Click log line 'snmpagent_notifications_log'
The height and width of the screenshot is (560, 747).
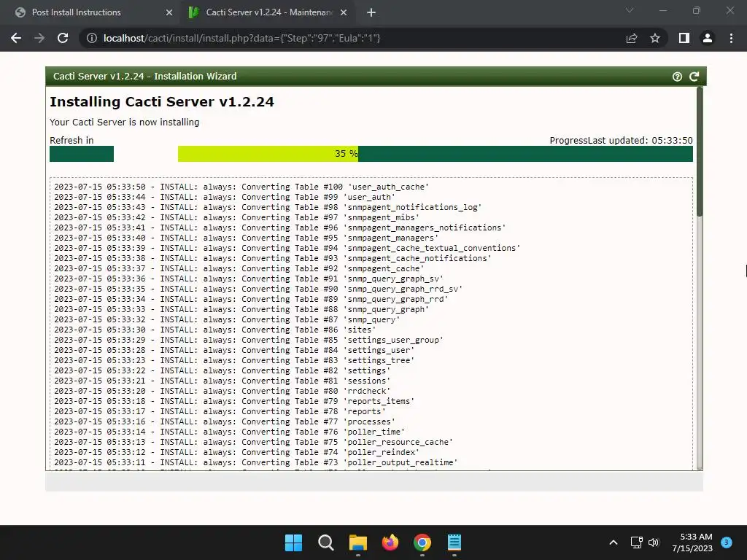(x=268, y=208)
